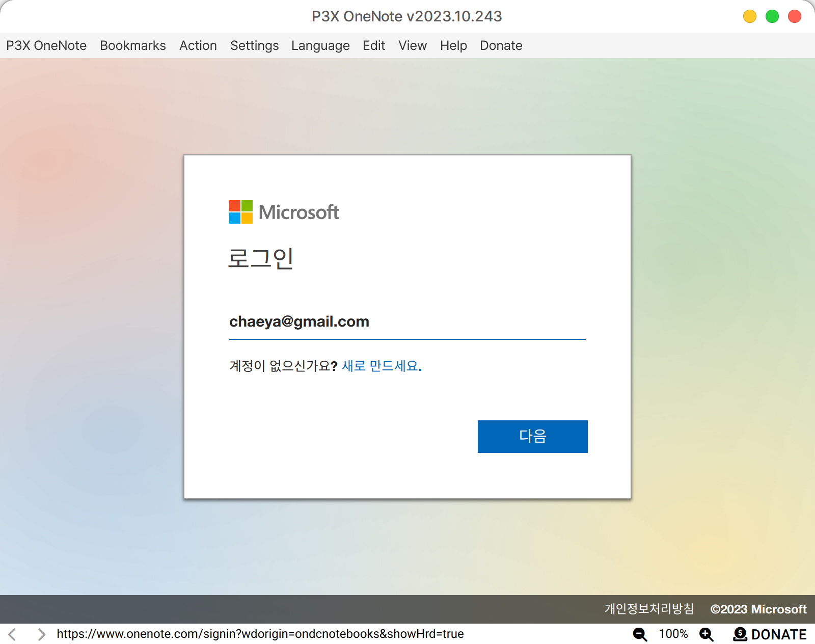Click the 100% zoom level text

(673, 634)
